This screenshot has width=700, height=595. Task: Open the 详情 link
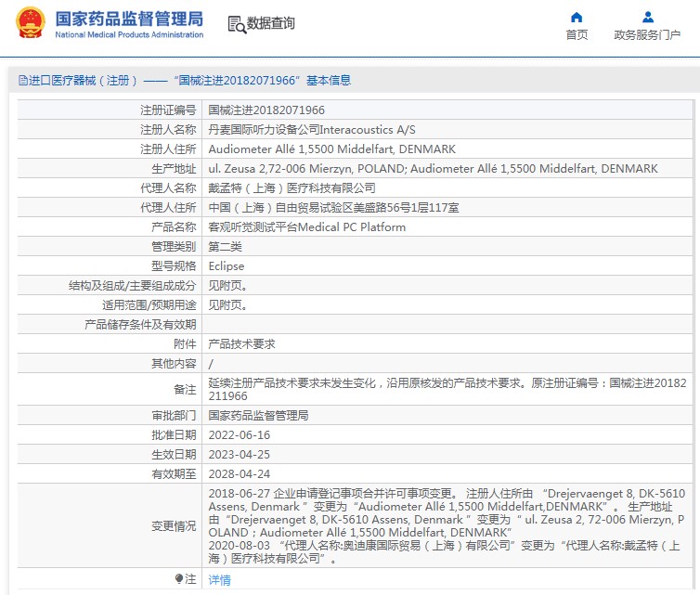219,580
